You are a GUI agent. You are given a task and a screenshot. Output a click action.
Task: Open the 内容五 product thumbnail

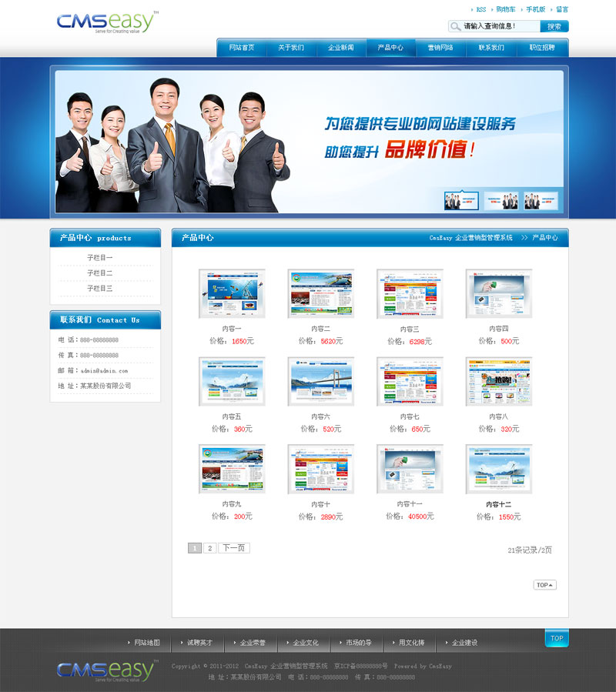coord(232,381)
